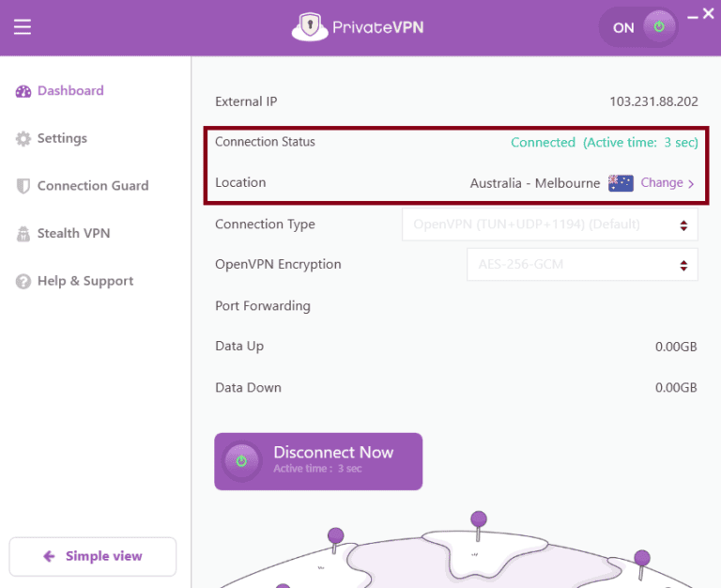Click the Australia - Melbourne location text
This screenshot has width=721, height=588.
click(535, 183)
